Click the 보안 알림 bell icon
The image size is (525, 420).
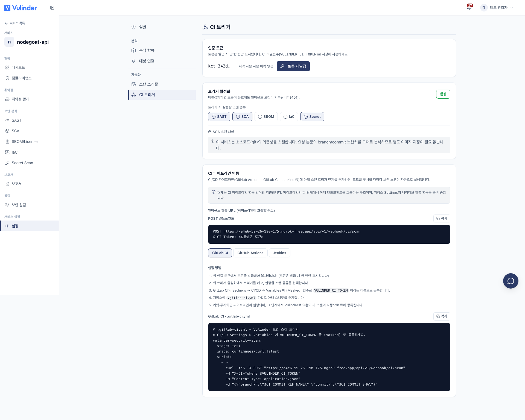tap(7, 205)
